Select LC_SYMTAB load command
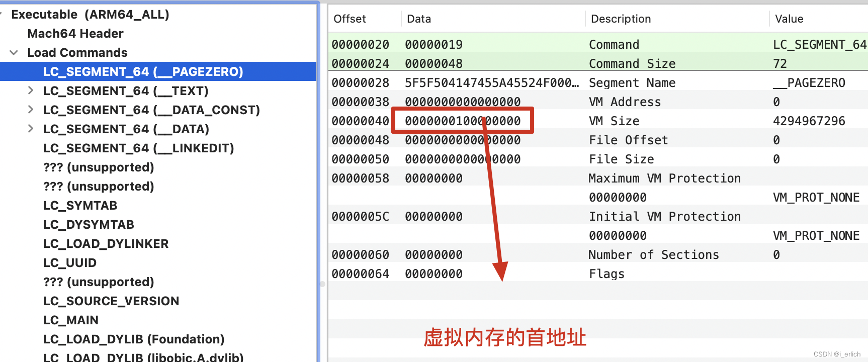The width and height of the screenshot is (868, 362). [x=80, y=206]
